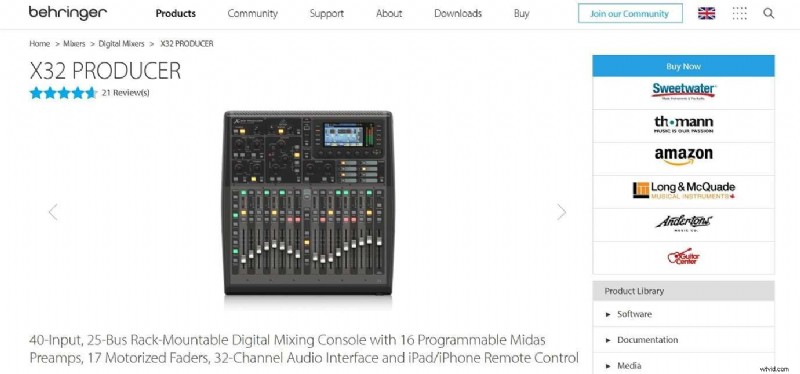Open the Amazon retailer logo
This screenshot has height=374, width=800.
[684, 157]
